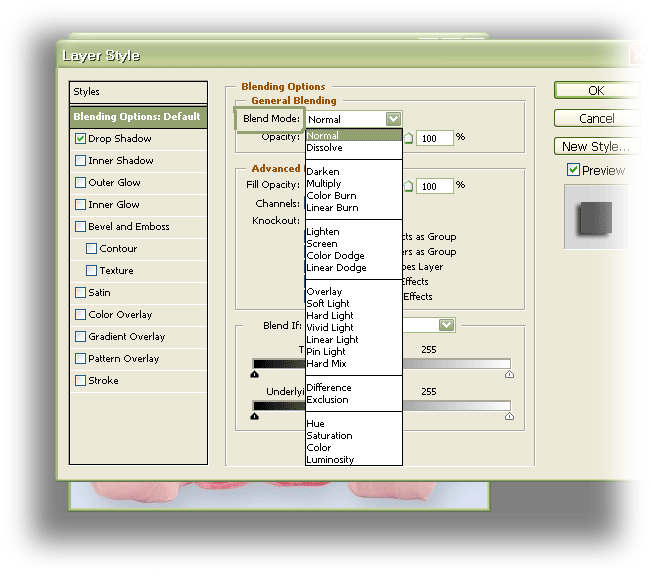This screenshot has height=575, width=651.
Task: Click the black This Layer slider handle
Action: tap(255, 374)
